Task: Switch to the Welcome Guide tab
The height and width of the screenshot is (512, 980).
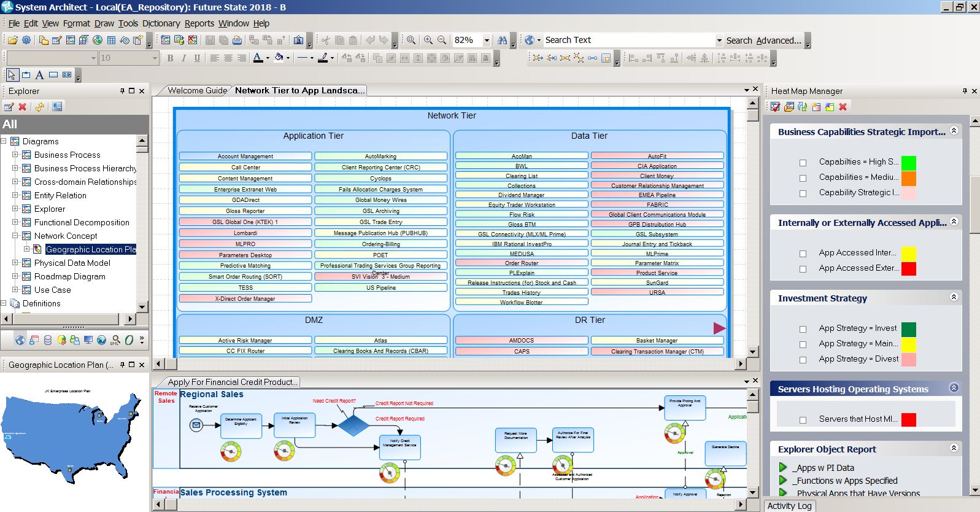Action: [x=196, y=90]
